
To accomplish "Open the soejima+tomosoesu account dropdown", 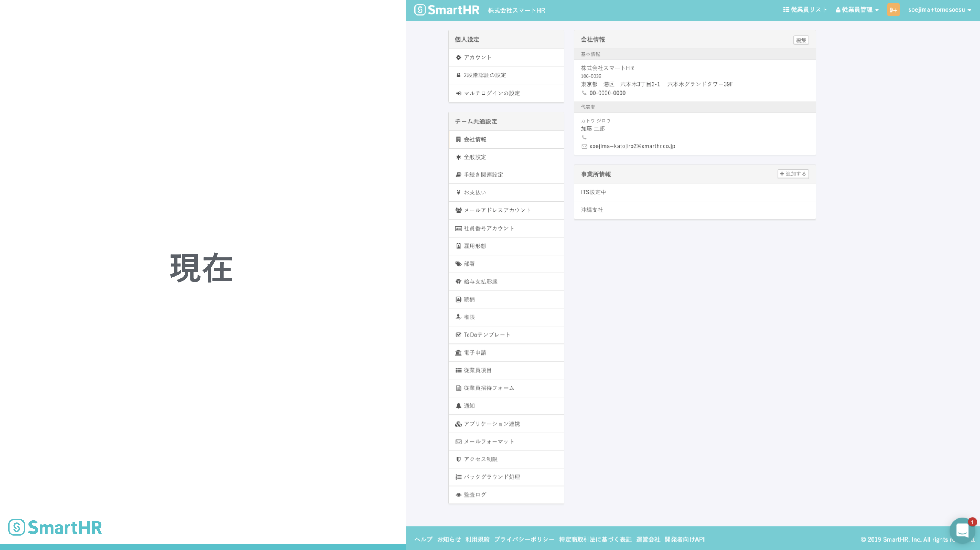I will [939, 10].
